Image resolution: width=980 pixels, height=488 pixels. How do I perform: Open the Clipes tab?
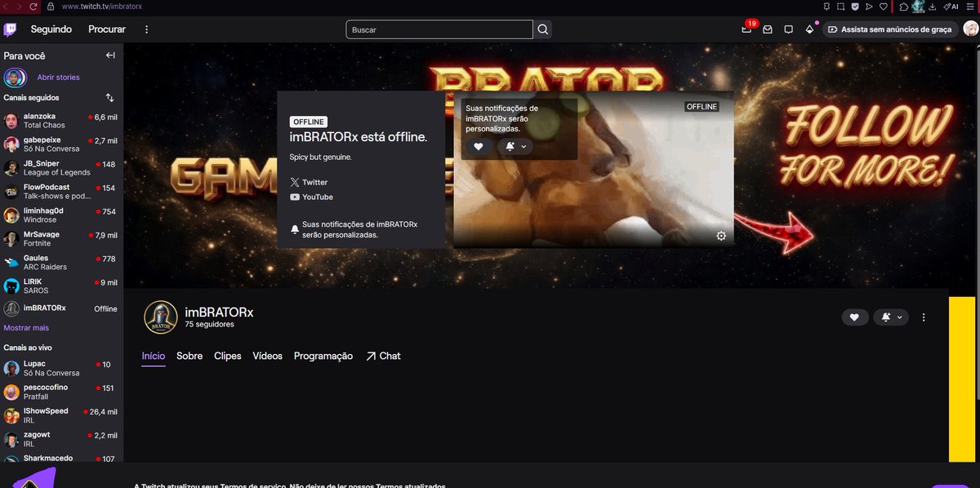point(228,356)
